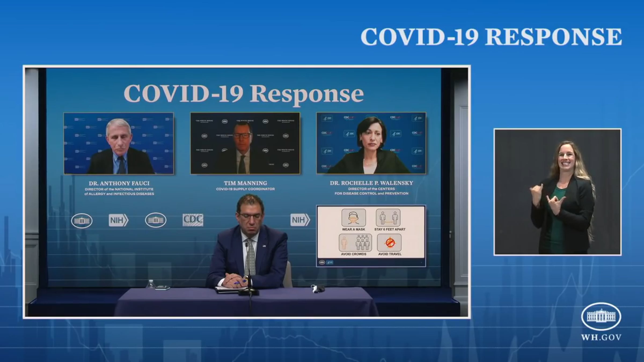This screenshot has width=644, height=362.
Task: Click the Avoid Crowds icon
Action: tap(355, 243)
